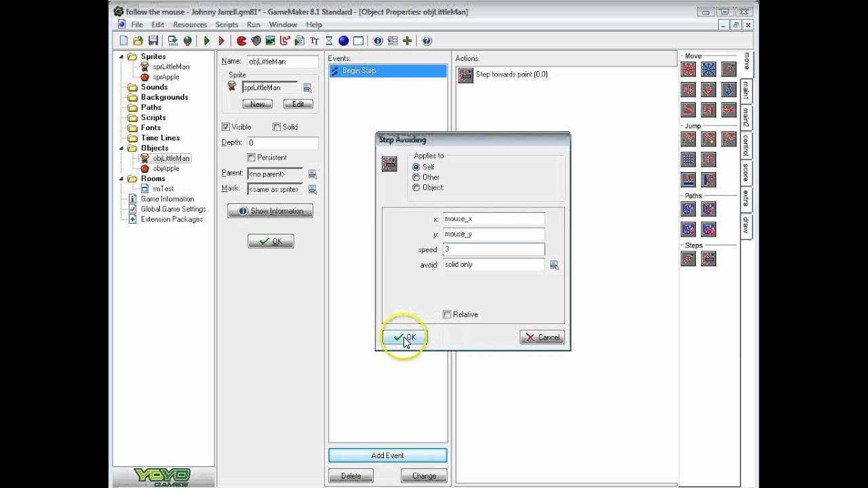Image resolution: width=868 pixels, height=488 pixels.
Task: Select the Set Friction action icon
Action: (x=729, y=109)
